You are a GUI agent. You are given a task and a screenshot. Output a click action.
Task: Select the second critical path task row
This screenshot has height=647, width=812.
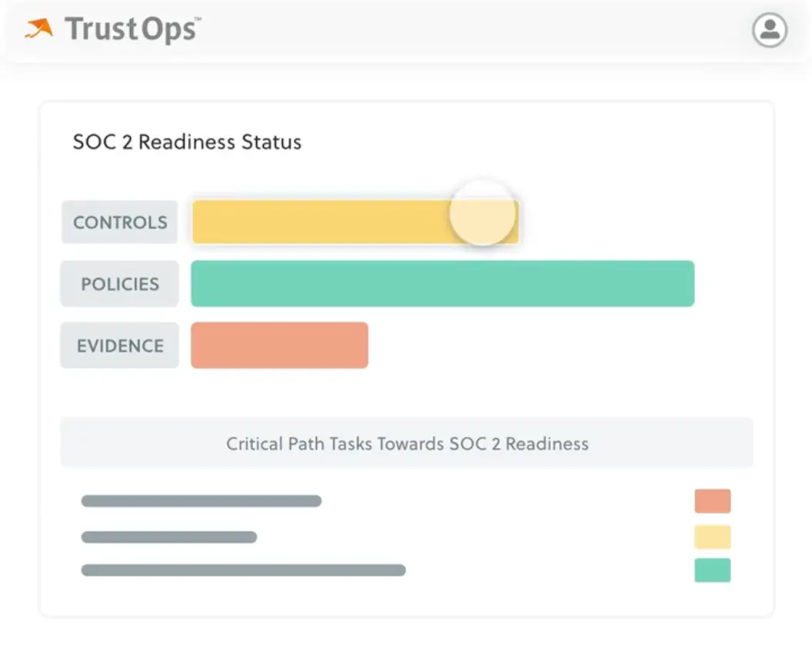tap(170, 537)
